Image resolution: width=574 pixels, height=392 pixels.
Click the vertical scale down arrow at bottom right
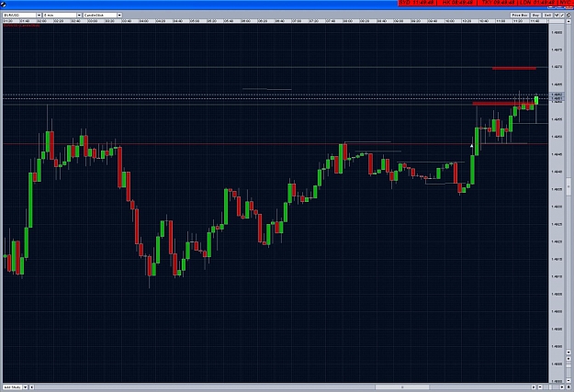point(568,353)
